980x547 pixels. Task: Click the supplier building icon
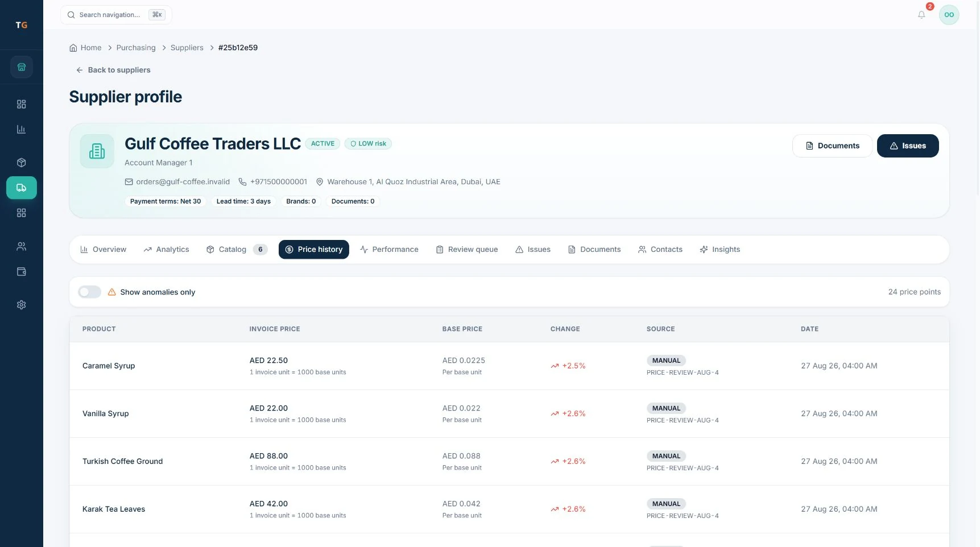(97, 151)
